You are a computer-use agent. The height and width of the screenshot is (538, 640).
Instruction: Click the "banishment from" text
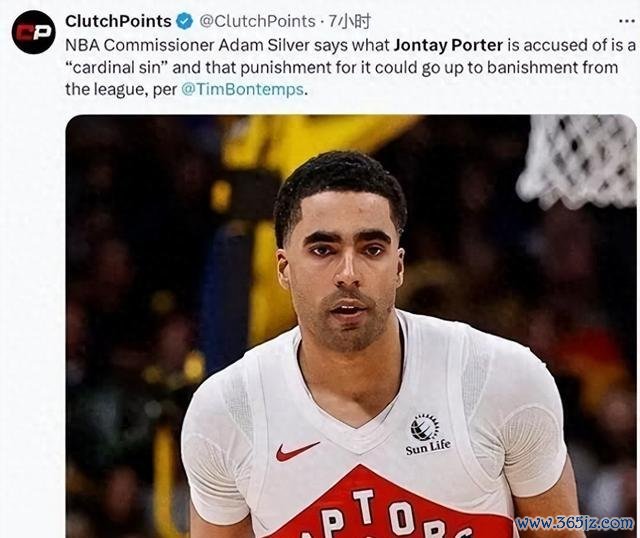point(553,67)
